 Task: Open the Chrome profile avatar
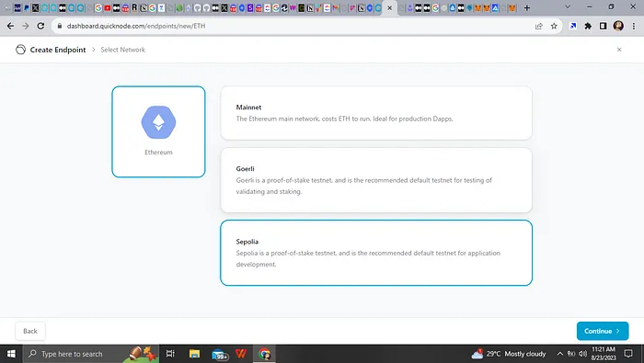pyautogui.click(x=618, y=26)
